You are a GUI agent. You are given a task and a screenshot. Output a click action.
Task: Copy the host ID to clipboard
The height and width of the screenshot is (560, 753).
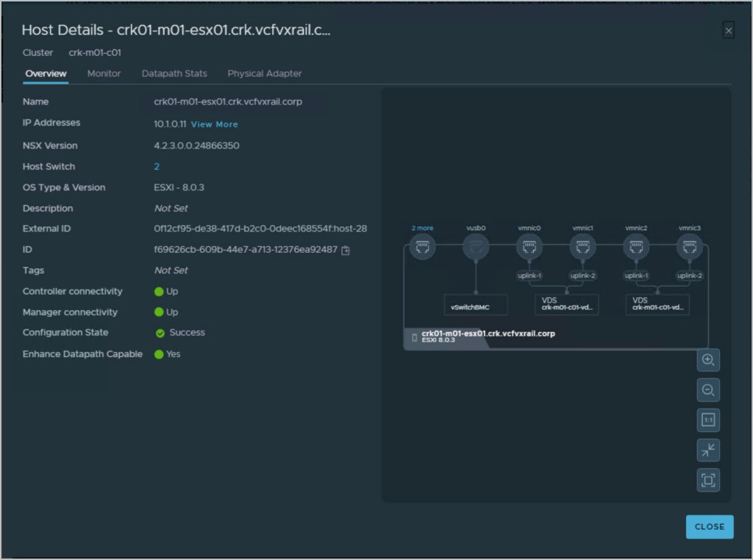click(346, 251)
